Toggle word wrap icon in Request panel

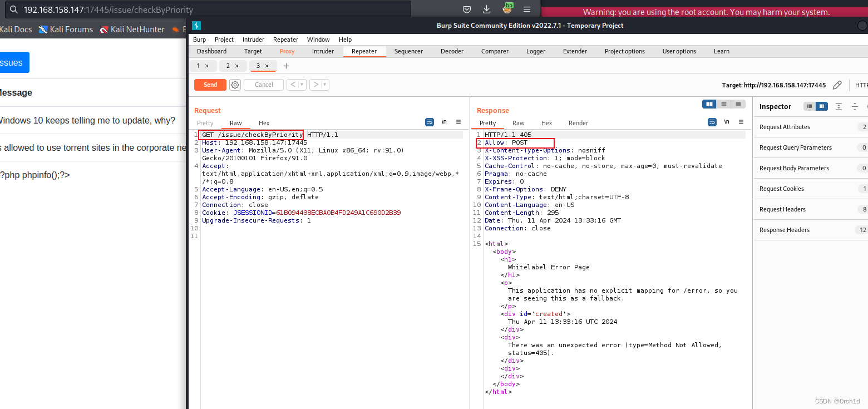(x=430, y=122)
